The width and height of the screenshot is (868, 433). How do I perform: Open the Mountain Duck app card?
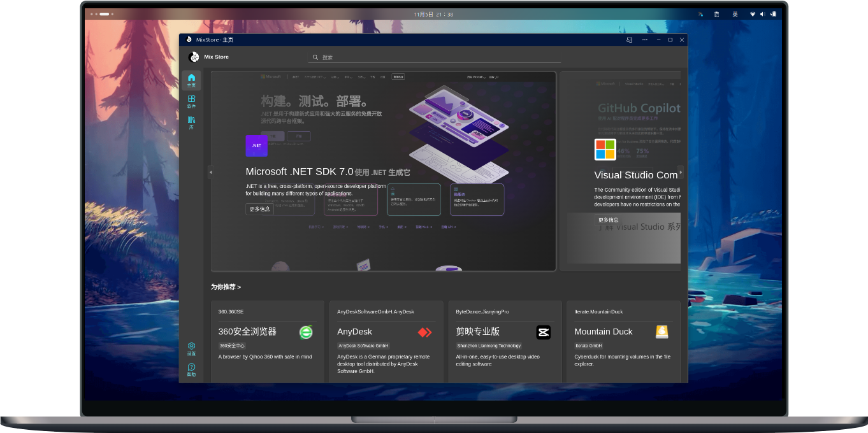[x=623, y=341]
